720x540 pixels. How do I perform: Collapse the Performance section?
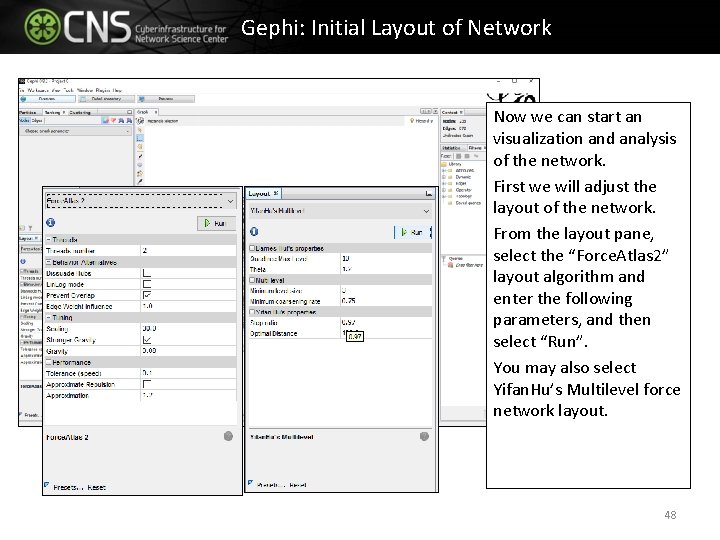tap(49, 362)
